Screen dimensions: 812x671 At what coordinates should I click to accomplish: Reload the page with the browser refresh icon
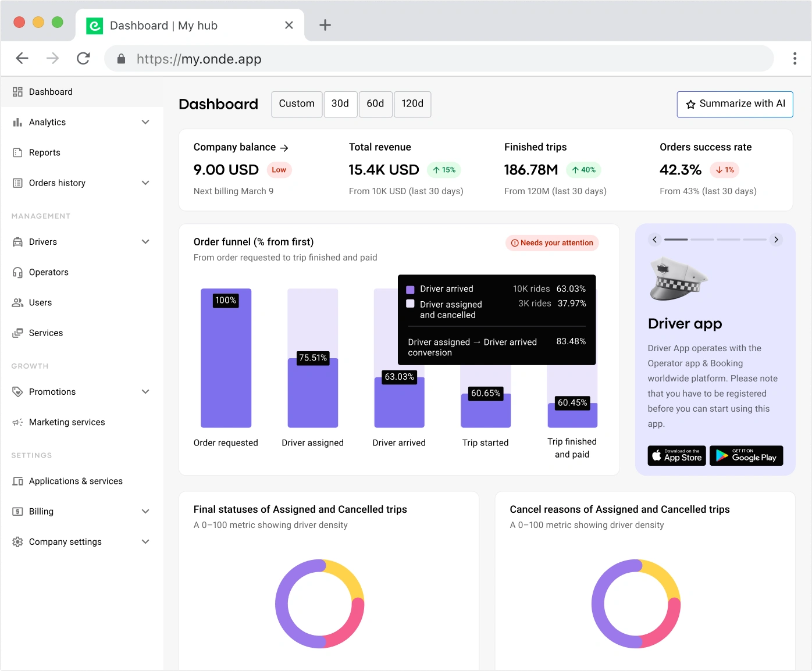pyautogui.click(x=83, y=58)
